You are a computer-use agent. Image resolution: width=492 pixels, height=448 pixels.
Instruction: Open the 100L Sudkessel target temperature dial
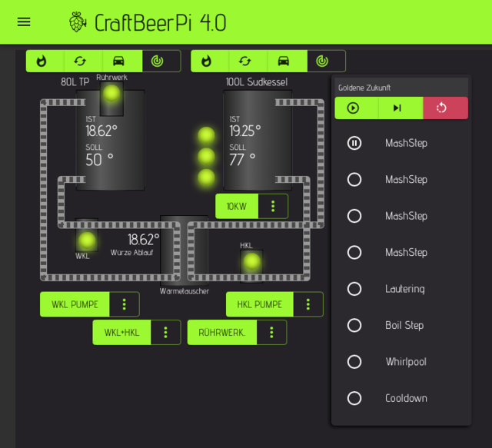(322, 61)
